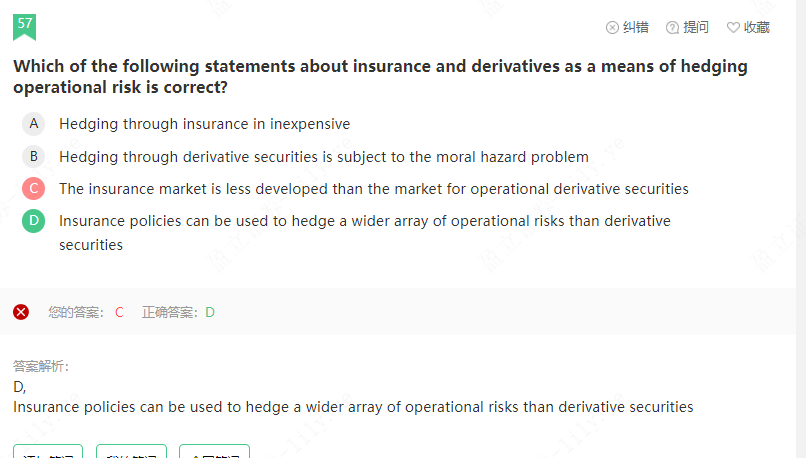The width and height of the screenshot is (806, 458).
Task: Select option B circle
Action: coord(34,156)
